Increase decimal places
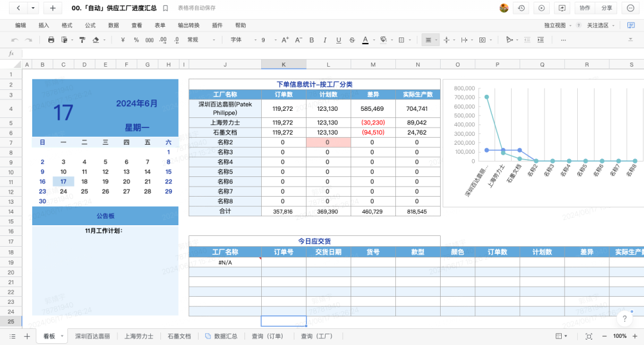This screenshot has height=345, width=644. 163,40
